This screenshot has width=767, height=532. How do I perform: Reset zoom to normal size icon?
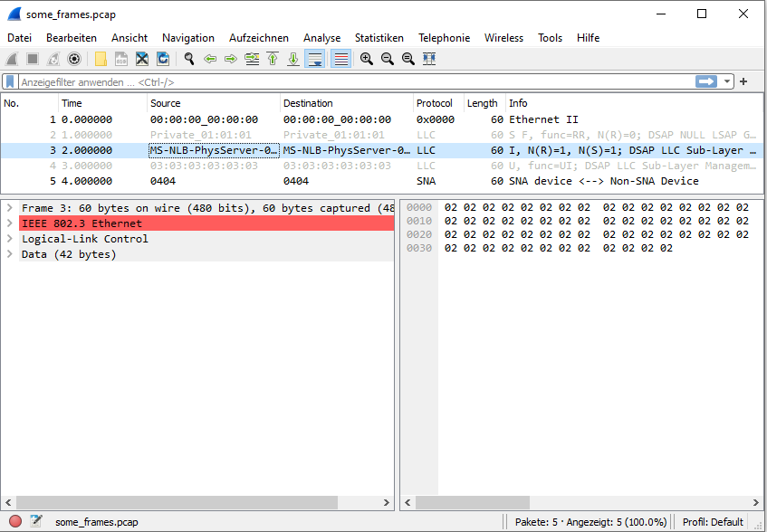point(408,59)
